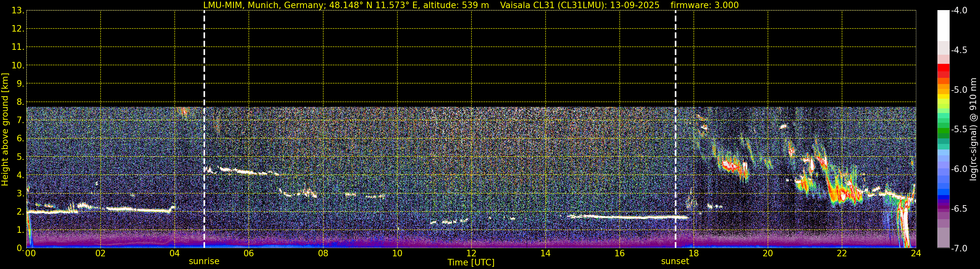Screen dimensions: 980x269
Task: Select the "12" tick on the time axis
Action: [x=471, y=253]
